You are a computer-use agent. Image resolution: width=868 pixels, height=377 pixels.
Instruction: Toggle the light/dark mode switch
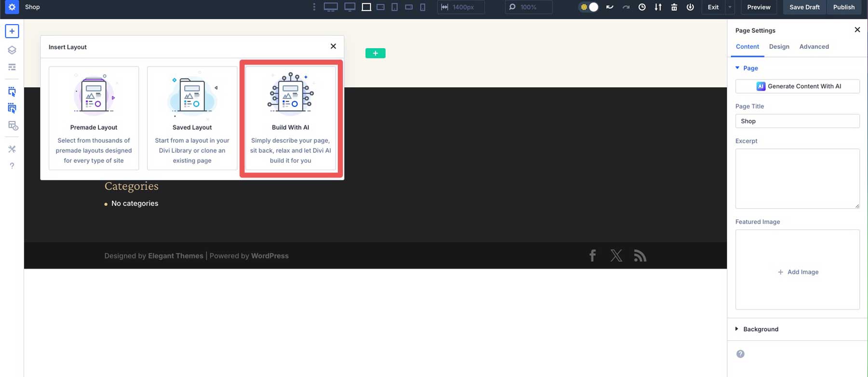click(x=589, y=7)
